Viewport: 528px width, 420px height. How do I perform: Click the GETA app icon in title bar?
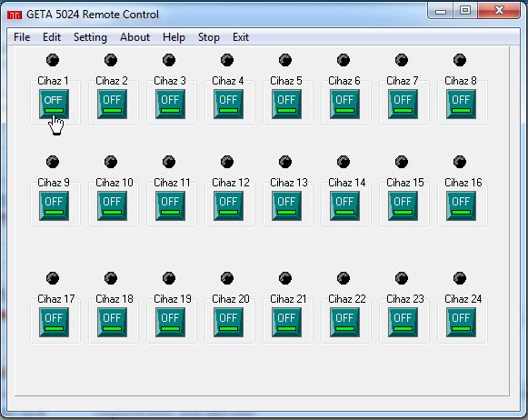tap(15, 15)
